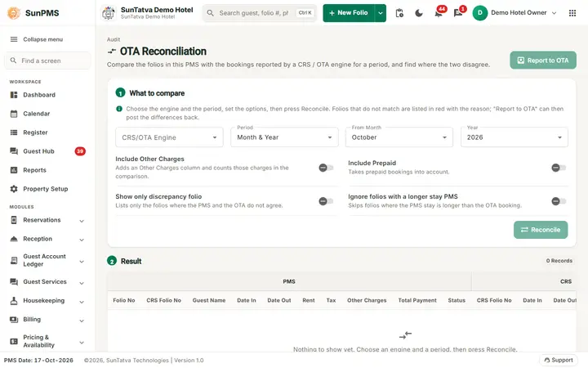Turn on Show only discrepancy folio

coord(326,201)
